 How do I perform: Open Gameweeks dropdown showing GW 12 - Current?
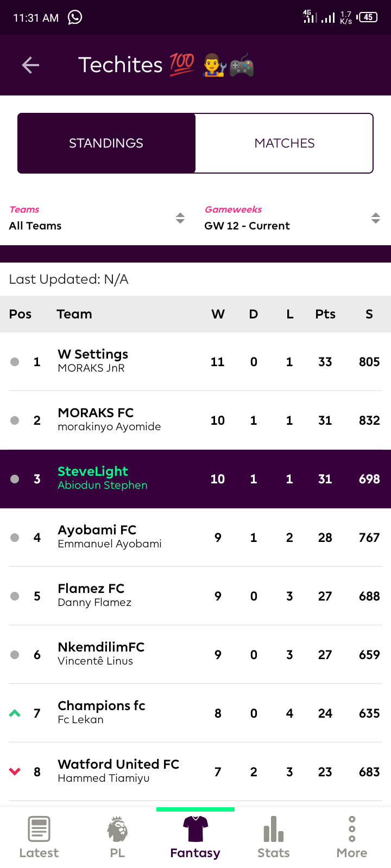(292, 218)
